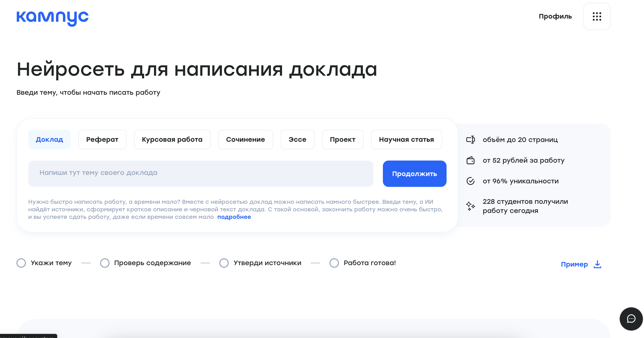Click the text 228 студентов получили работу сегодня
The width and height of the screenshot is (644, 338).
tap(525, 206)
